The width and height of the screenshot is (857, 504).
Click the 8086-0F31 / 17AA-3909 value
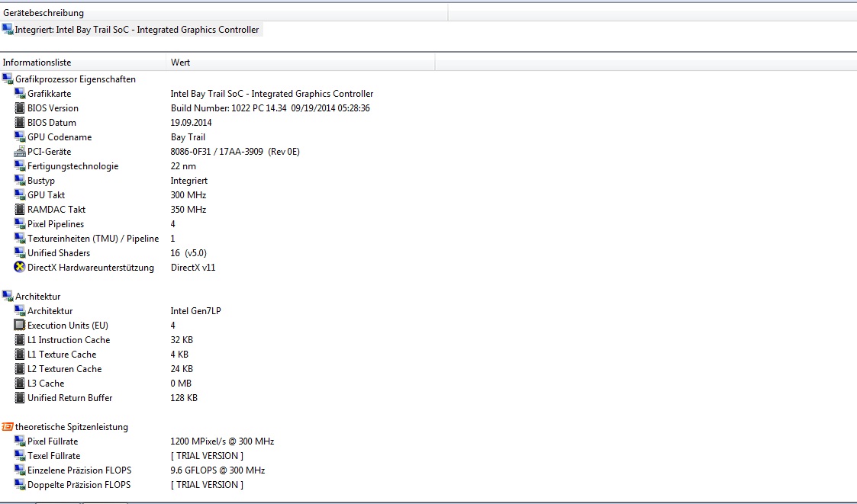pyautogui.click(x=235, y=151)
